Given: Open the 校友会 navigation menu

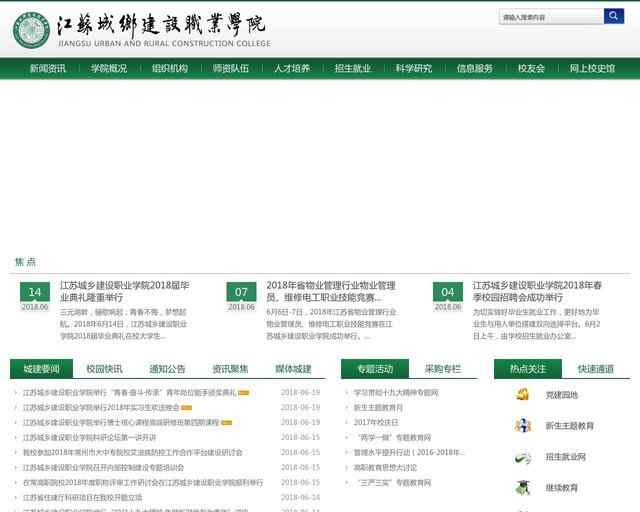Looking at the screenshot, I should tap(531, 68).
